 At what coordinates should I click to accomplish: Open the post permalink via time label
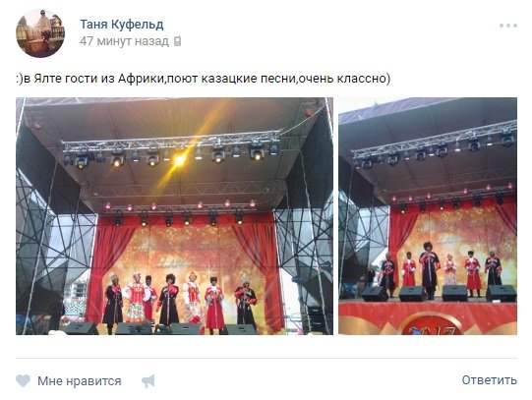click(x=124, y=41)
